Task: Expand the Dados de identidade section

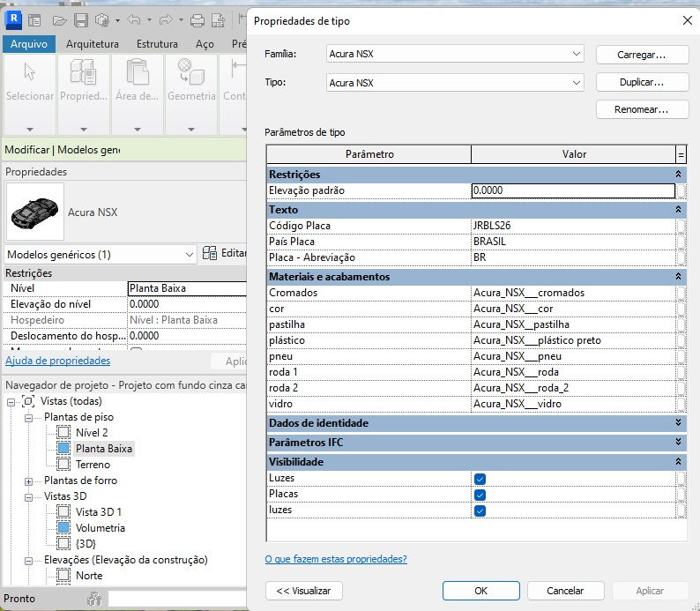Action: tap(679, 423)
